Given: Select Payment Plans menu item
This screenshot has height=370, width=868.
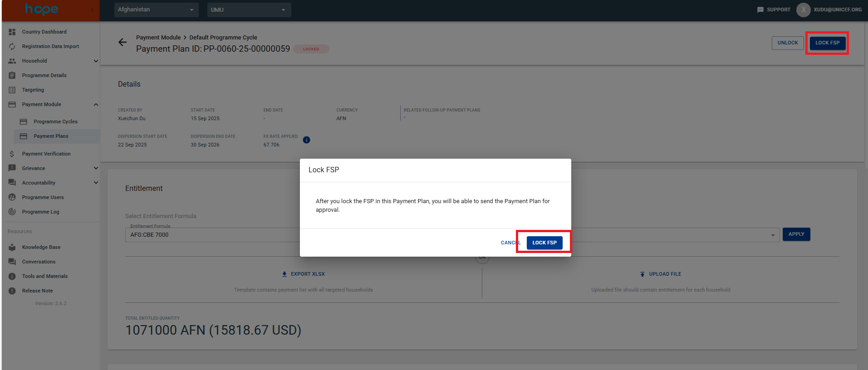Looking at the screenshot, I should (51, 136).
